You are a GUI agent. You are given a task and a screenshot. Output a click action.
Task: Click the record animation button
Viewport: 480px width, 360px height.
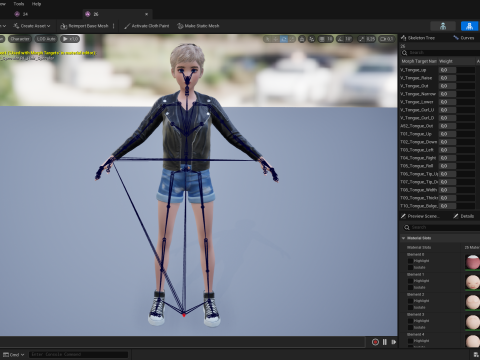pos(375,342)
